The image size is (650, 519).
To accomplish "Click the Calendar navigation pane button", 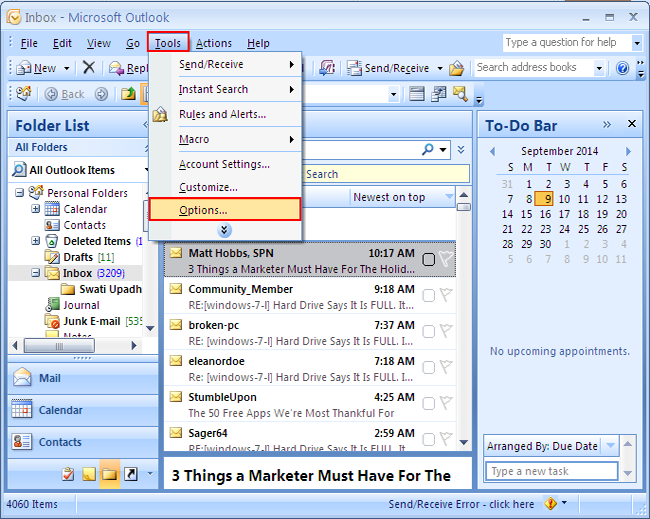I will tap(83, 410).
